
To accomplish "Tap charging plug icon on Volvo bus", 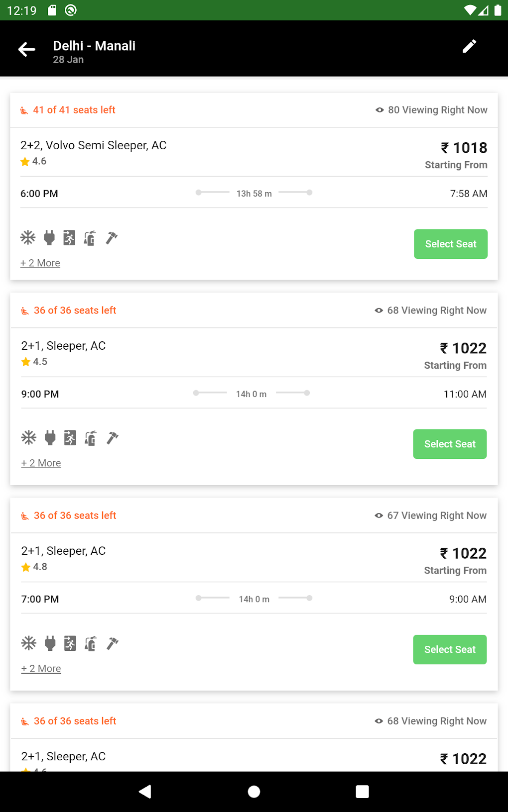I will (49, 238).
